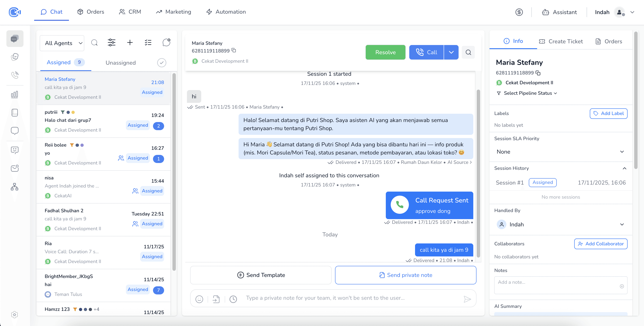Open the Create Ticket tab
The width and height of the screenshot is (644, 326).
(561, 42)
